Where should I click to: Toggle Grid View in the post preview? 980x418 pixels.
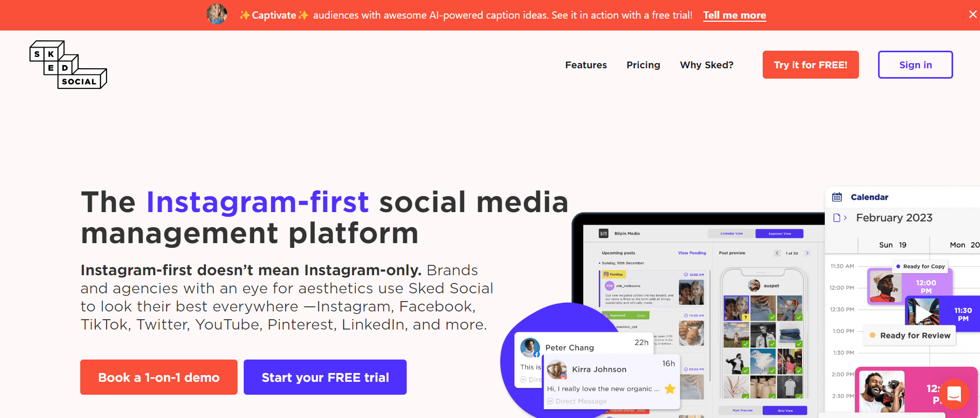pos(785,410)
